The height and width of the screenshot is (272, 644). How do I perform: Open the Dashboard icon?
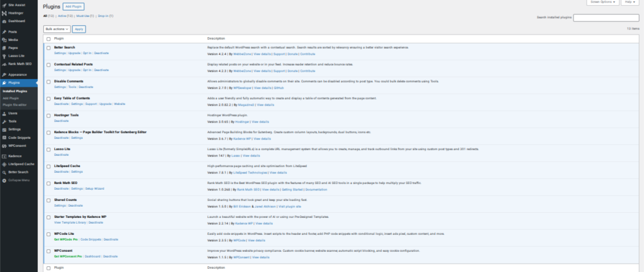tap(4, 21)
